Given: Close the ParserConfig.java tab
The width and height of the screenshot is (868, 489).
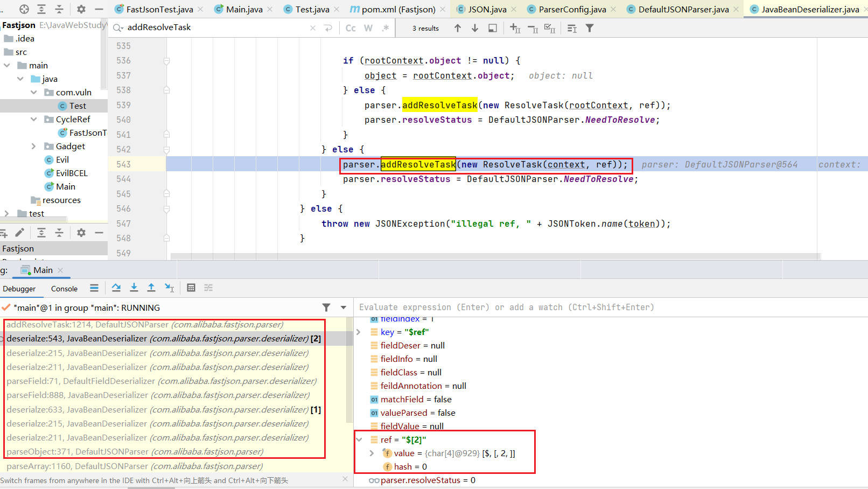Looking at the screenshot, I should point(613,9).
